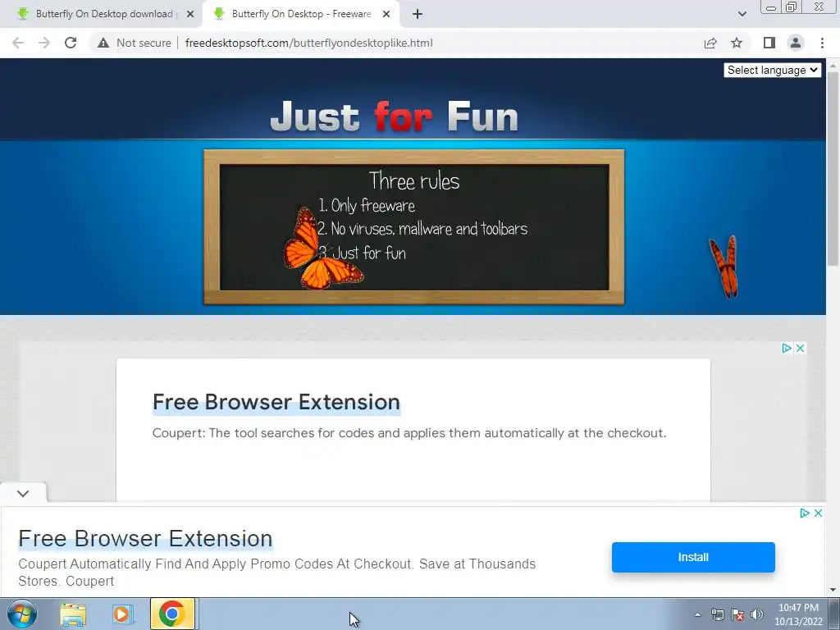Open the tab search dropdown arrow
The image size is (840, 630).
(742, 15)
